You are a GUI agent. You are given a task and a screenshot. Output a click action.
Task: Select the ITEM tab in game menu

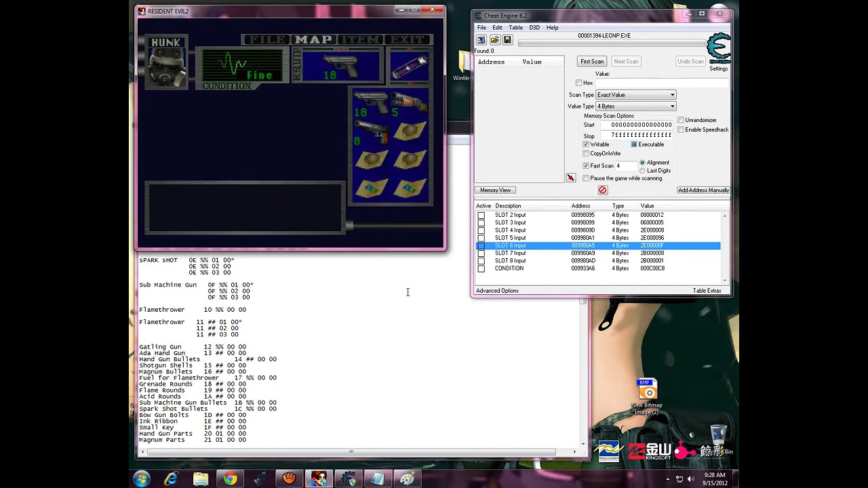point(359,39)
